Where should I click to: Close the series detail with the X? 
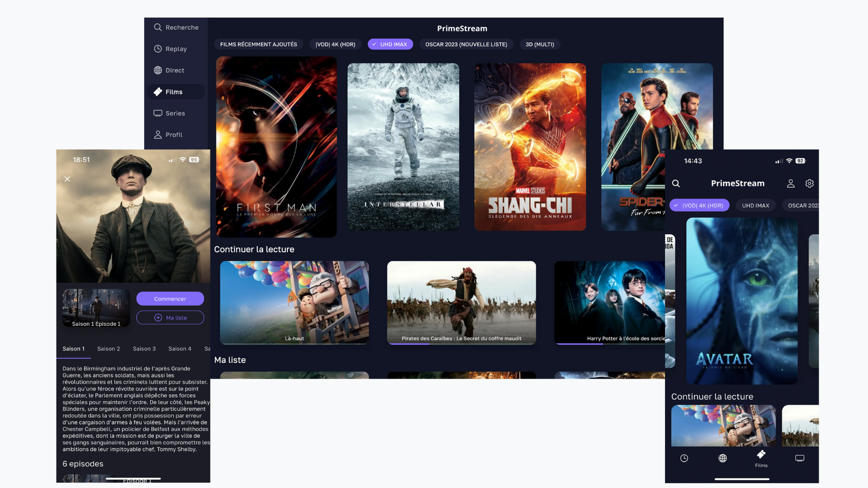click(x=67, y=179)
